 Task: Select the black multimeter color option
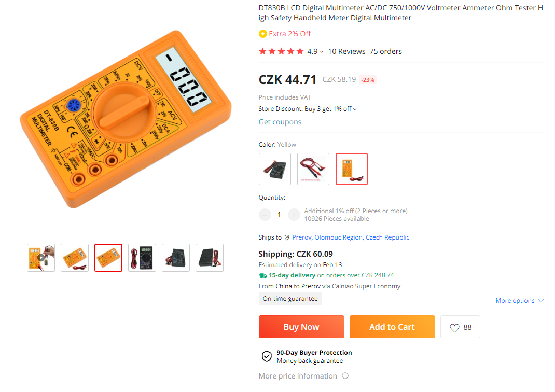[275, 169]
